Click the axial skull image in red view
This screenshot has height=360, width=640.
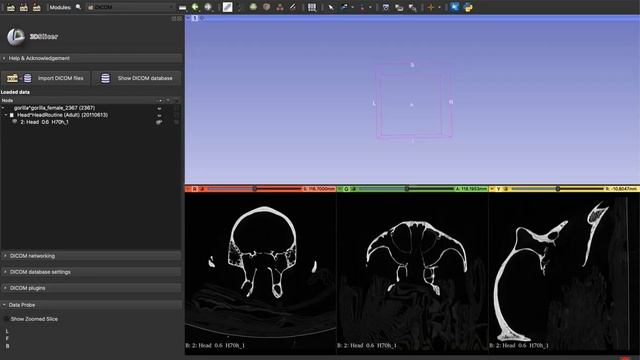[263, 251]
